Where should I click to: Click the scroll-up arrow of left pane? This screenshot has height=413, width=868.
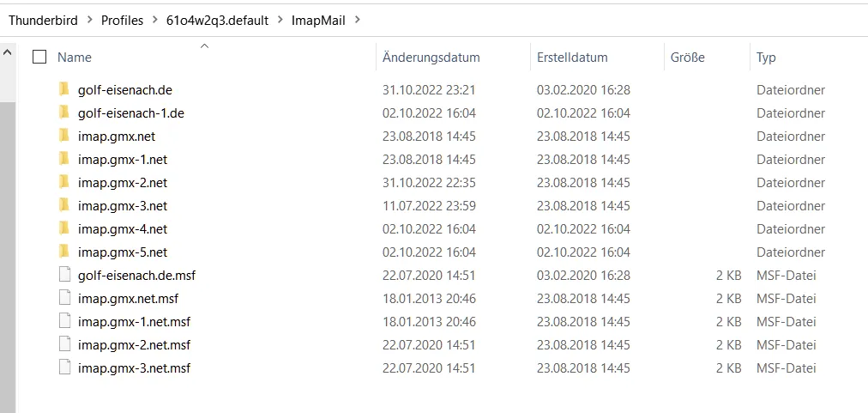pos(7,52)
